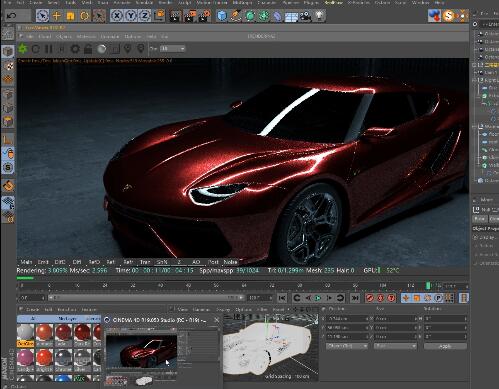This screenshot has width=499, height=389.
Task: Select the blue material sphere in bottom row
Action: 62,378
